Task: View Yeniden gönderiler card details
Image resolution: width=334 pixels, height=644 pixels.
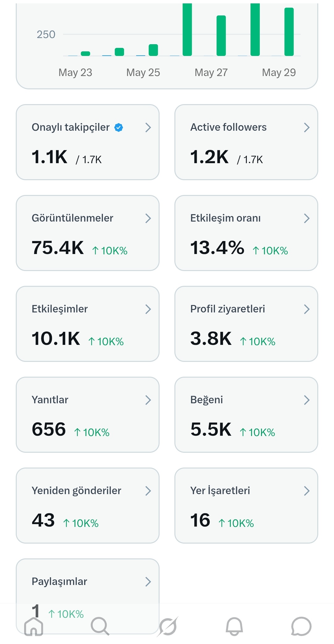Action: tap(88, 506)
